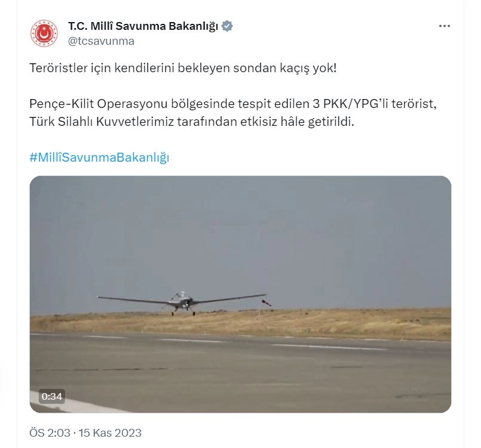Open the ÖS 2:03 timestamp link
Screen dimensions: 481x448
click(x=50, y=432)
